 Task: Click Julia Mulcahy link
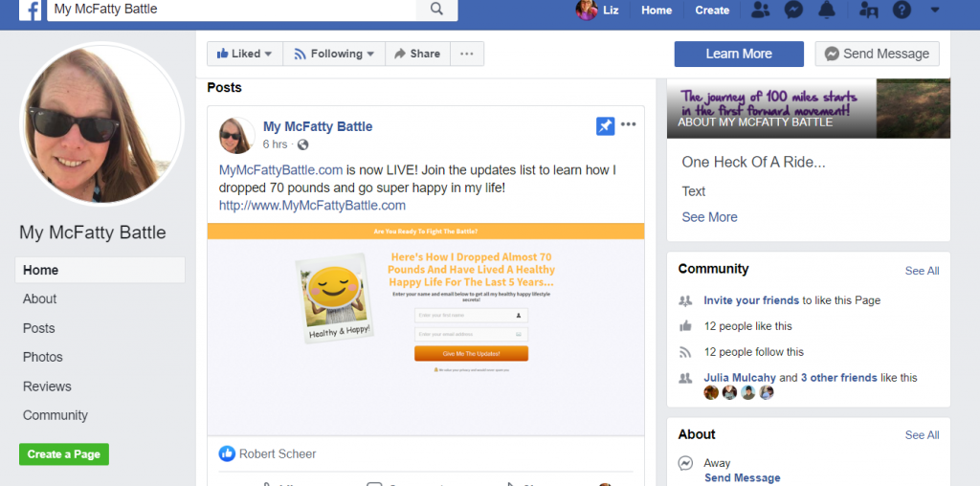click(x=740, y=377)
